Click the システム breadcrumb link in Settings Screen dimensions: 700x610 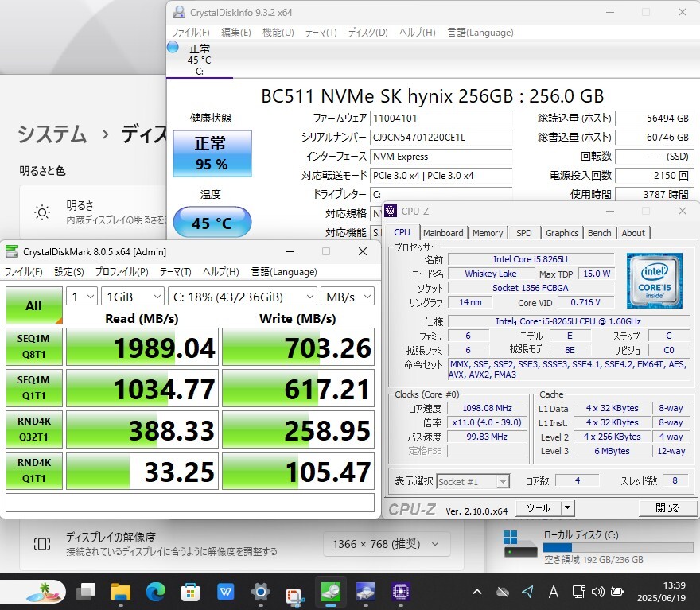pos(52,134)
